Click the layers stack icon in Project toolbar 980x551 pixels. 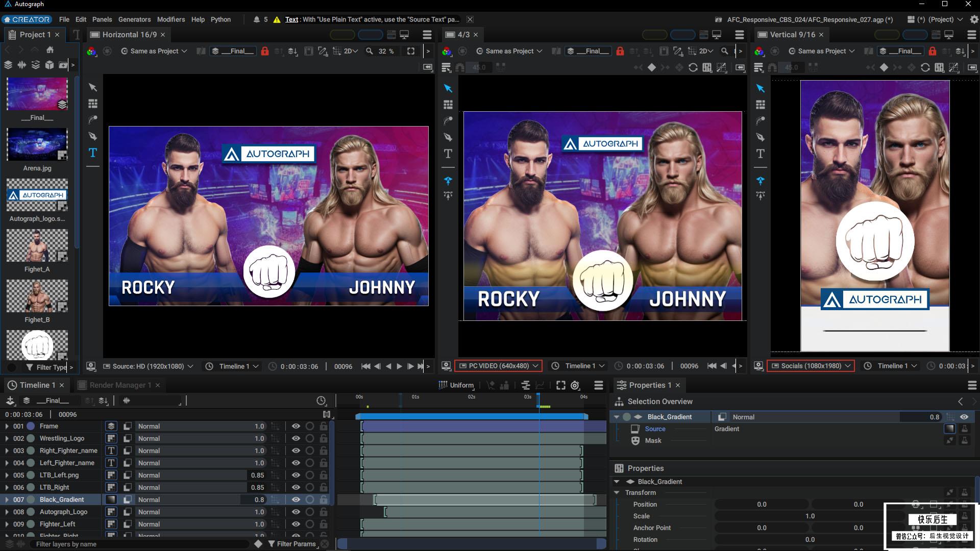8,65
